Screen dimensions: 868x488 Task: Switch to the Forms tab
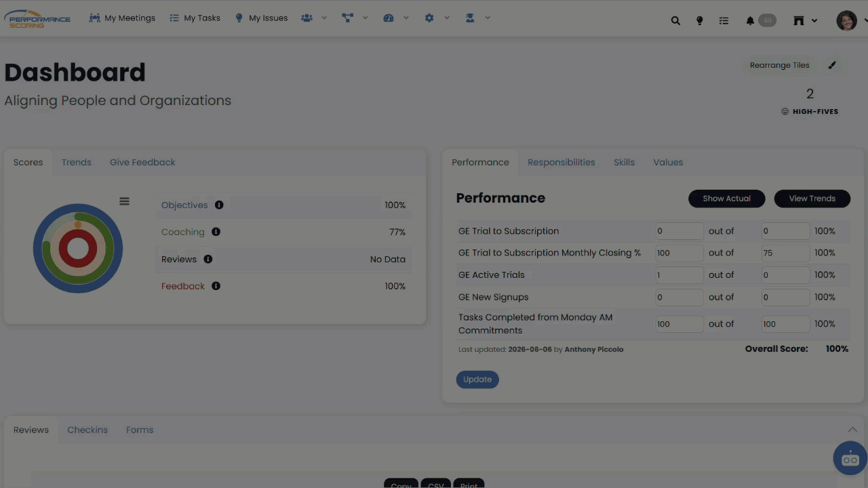point(140,430)
